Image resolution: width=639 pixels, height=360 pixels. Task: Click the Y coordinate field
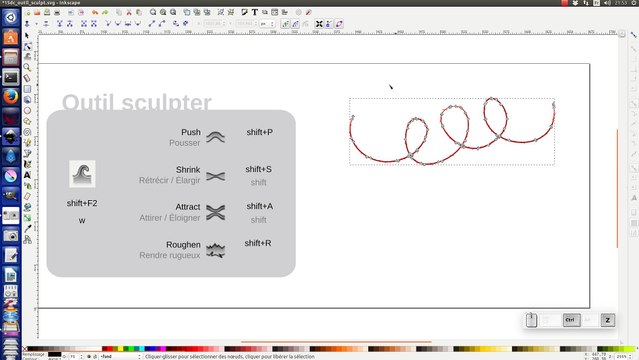[x=246, y=24]
